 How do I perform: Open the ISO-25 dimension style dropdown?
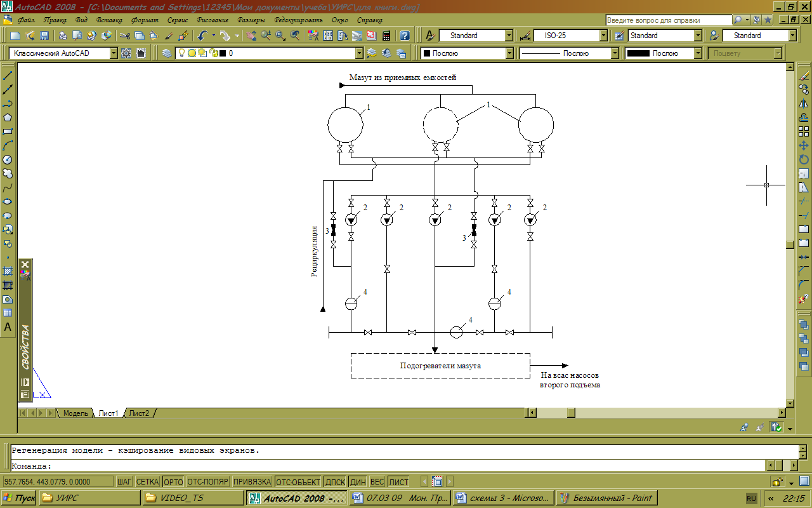click(x=604, y=36)
